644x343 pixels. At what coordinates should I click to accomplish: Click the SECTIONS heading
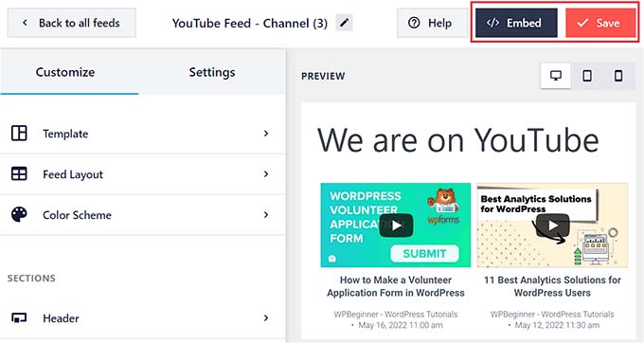[x=31, y=279]
